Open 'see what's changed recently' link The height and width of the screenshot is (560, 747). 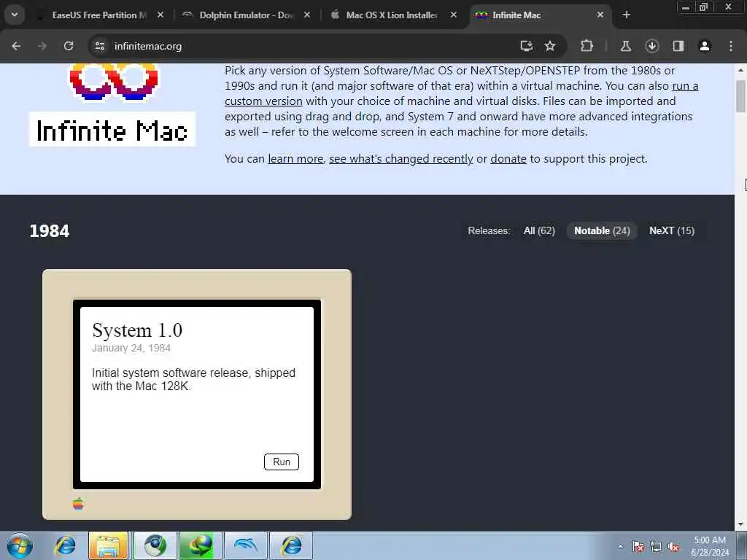click(x=400, y=158)
